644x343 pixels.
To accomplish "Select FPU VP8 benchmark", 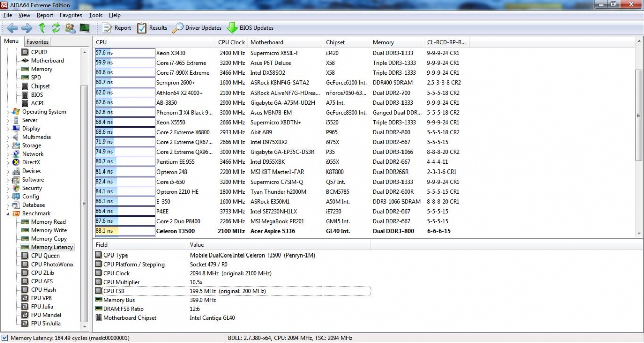I will click(41, 298).
